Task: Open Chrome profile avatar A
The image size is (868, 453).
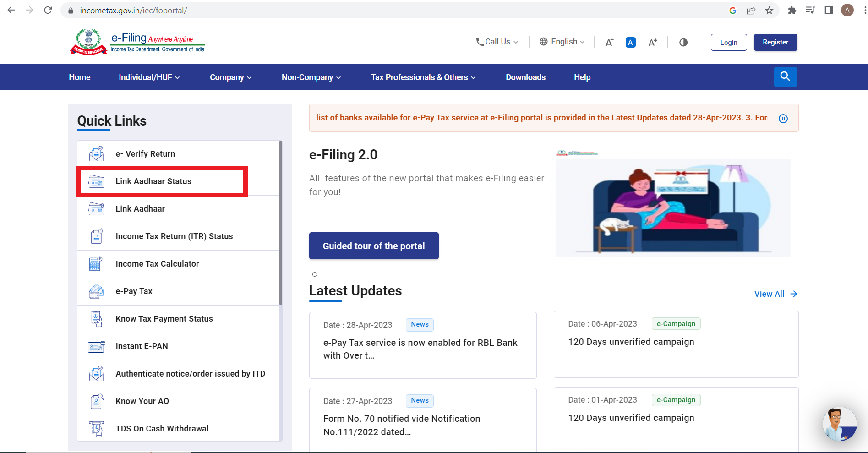Action: pyautogui.click(x=847, y=10)
